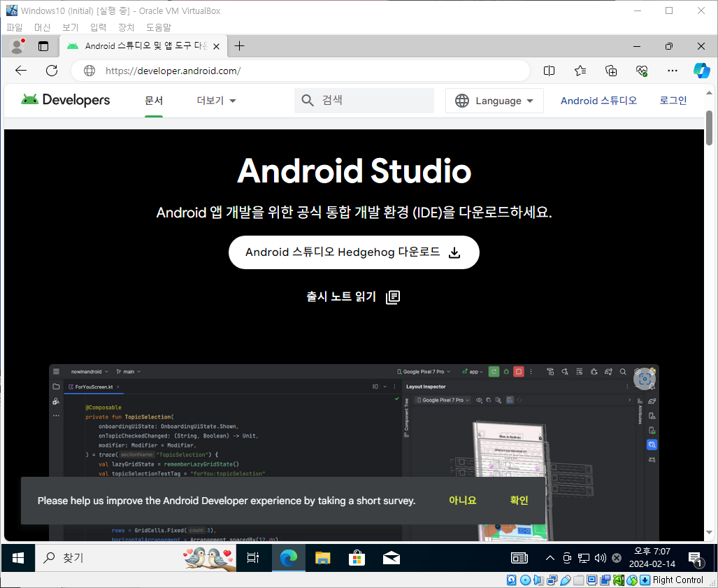
Task: Open Microsoft Store taskbar icon
Action: coord(357,558)
